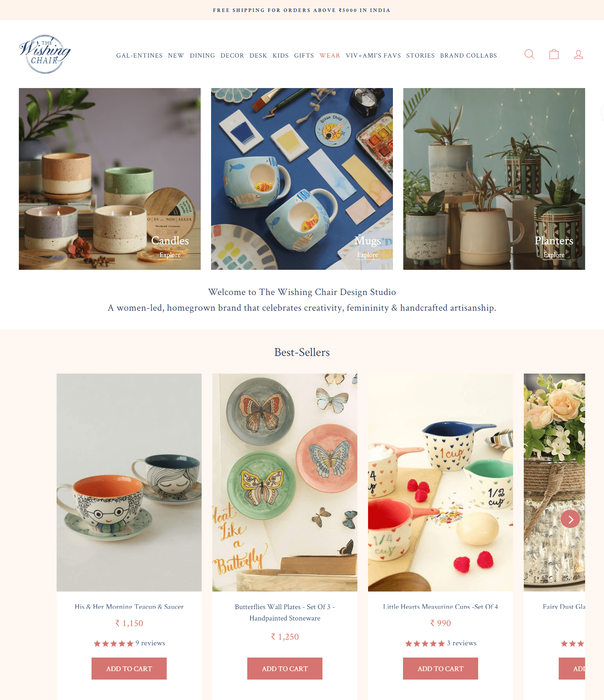604x700 pixels.
Task: Explore the Candles collection
Action: tap(170, 255)
